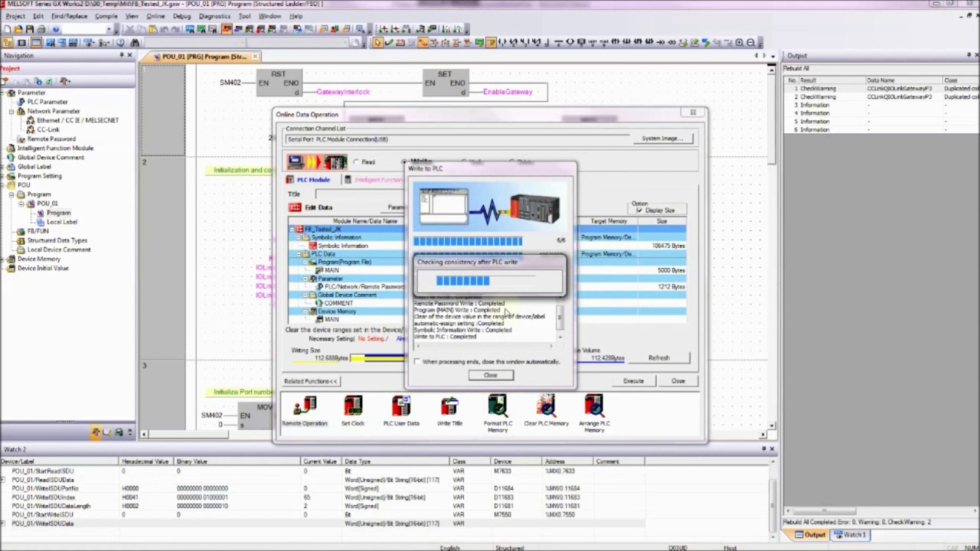The height and width of the screenshot is (551, 980).
Task: Switch to the Watch 1 bottom tab
Action: click(851, 535)
